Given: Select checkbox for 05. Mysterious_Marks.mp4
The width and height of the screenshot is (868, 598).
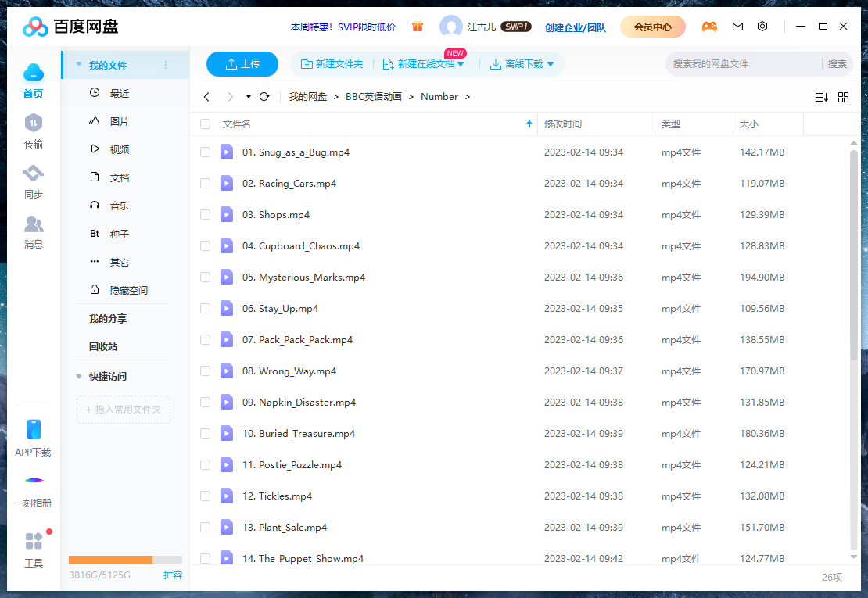Looking at the screenshot, I should click(205, 278).
